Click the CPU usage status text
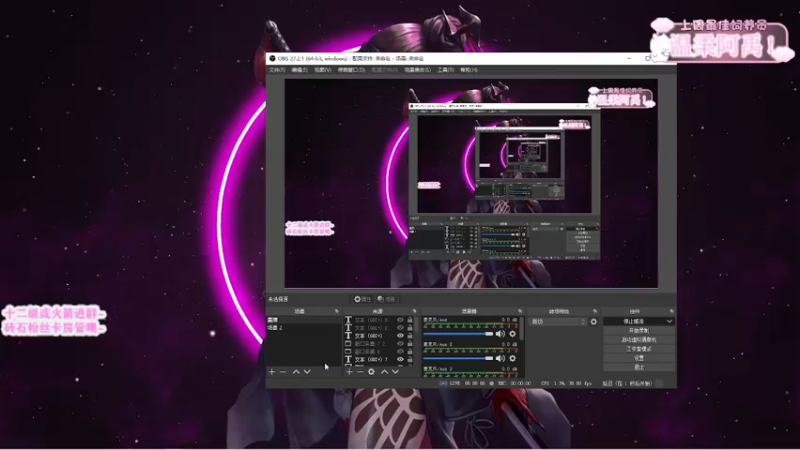800x450 pixels. (566, 383)
